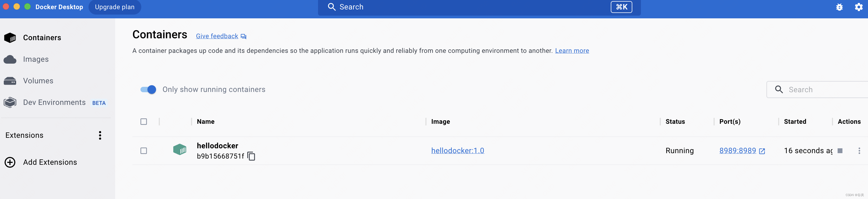
Task: Check the select-all containers checkbox
Action: (x=143, y=122)
